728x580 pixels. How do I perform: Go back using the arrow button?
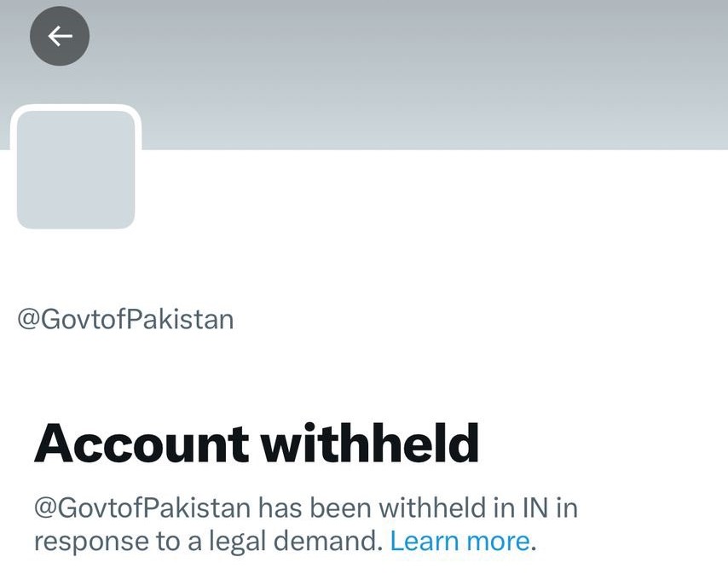(60, 36)
